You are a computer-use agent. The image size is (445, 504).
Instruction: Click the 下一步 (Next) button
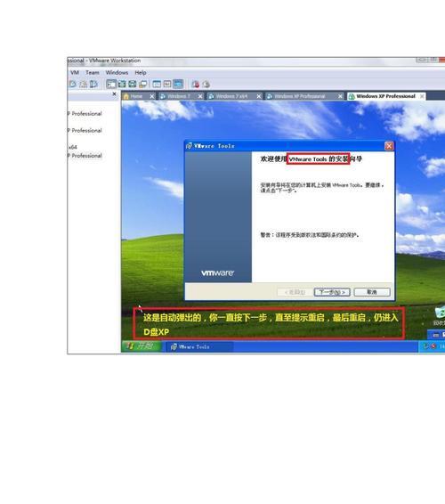(332, 292)
